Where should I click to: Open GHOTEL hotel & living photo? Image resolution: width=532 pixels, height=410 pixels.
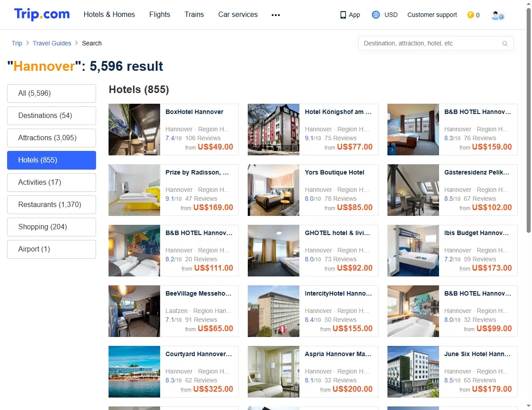click(274, 250)
